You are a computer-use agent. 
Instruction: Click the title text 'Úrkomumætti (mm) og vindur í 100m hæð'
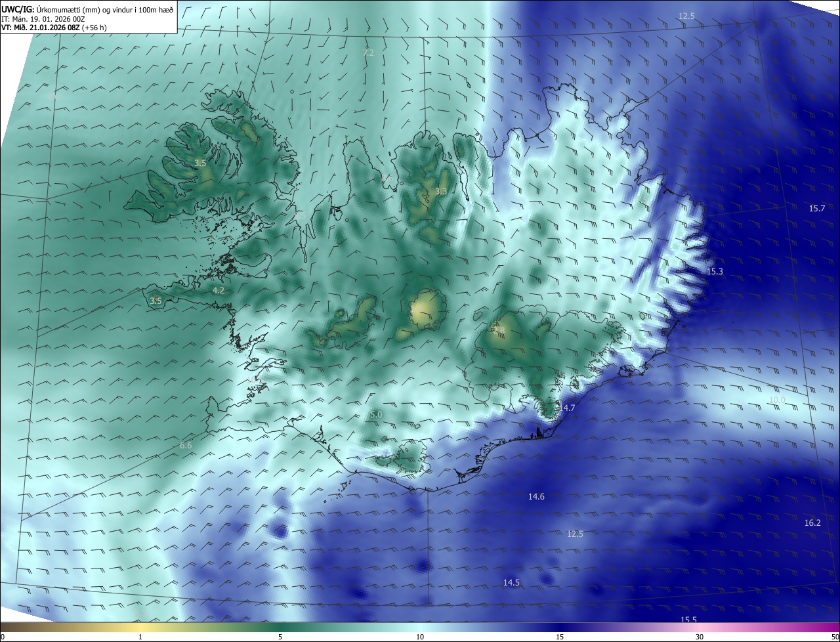[104, 9]
